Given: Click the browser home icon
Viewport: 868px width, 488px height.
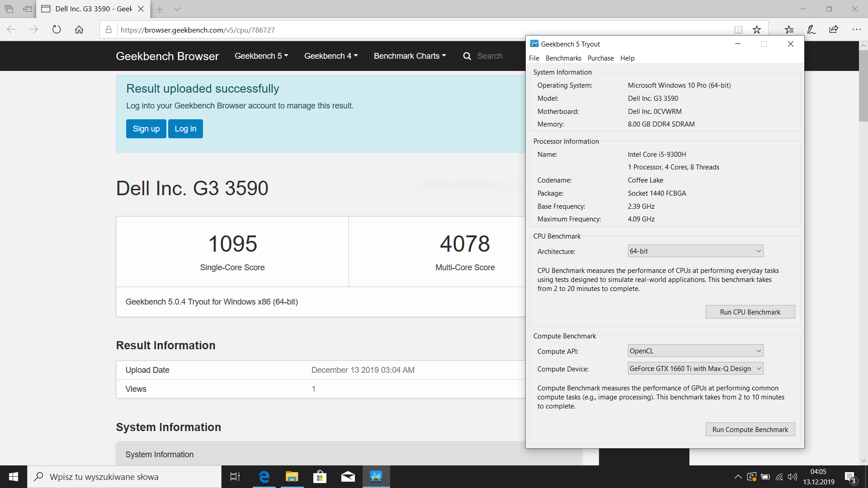Looking at the screenshot, I should pos(79,30).
